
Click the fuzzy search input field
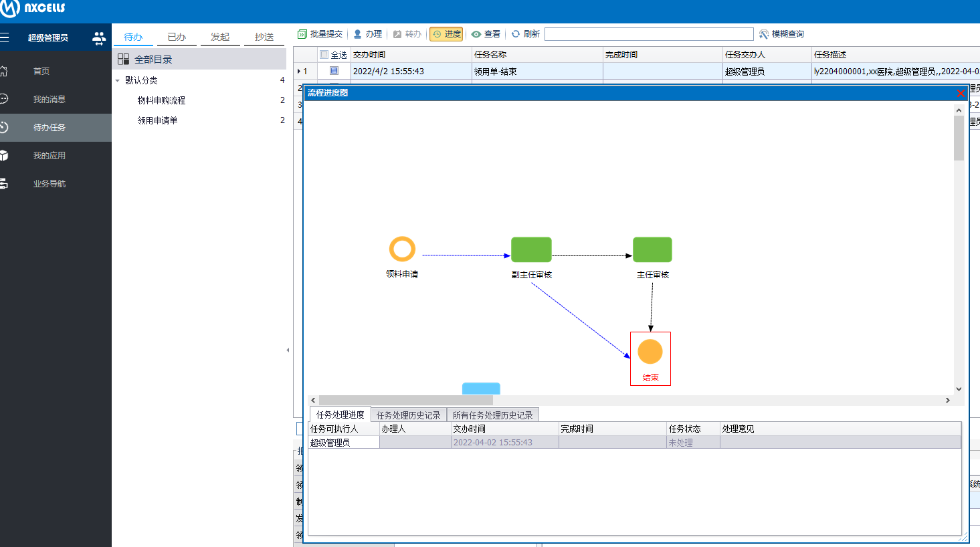648,34
